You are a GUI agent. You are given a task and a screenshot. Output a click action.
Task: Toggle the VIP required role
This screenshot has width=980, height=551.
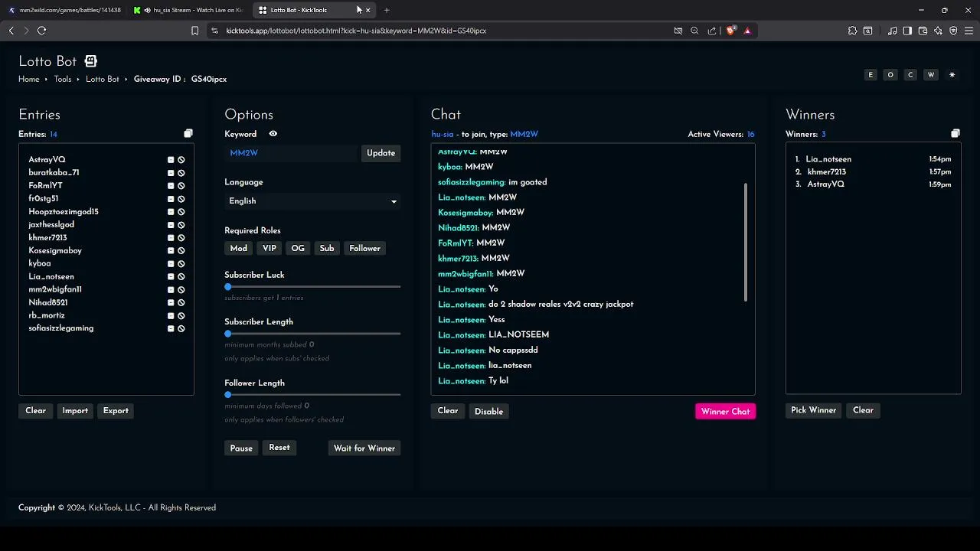(269, 248)
